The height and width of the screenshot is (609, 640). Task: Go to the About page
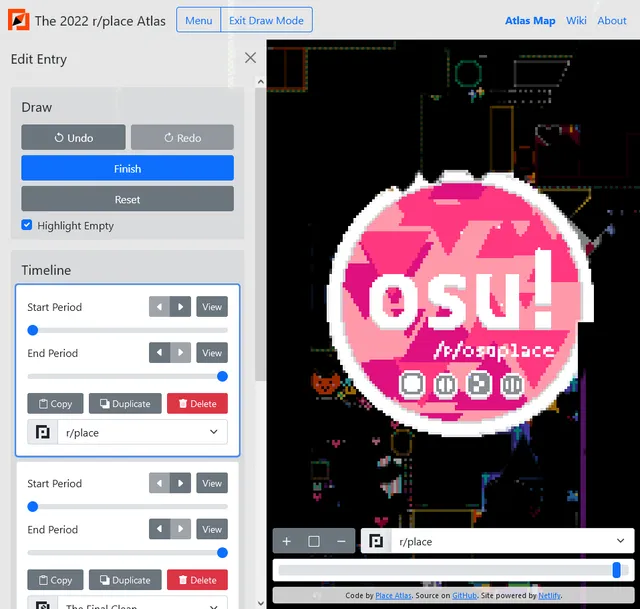point(612,20)
